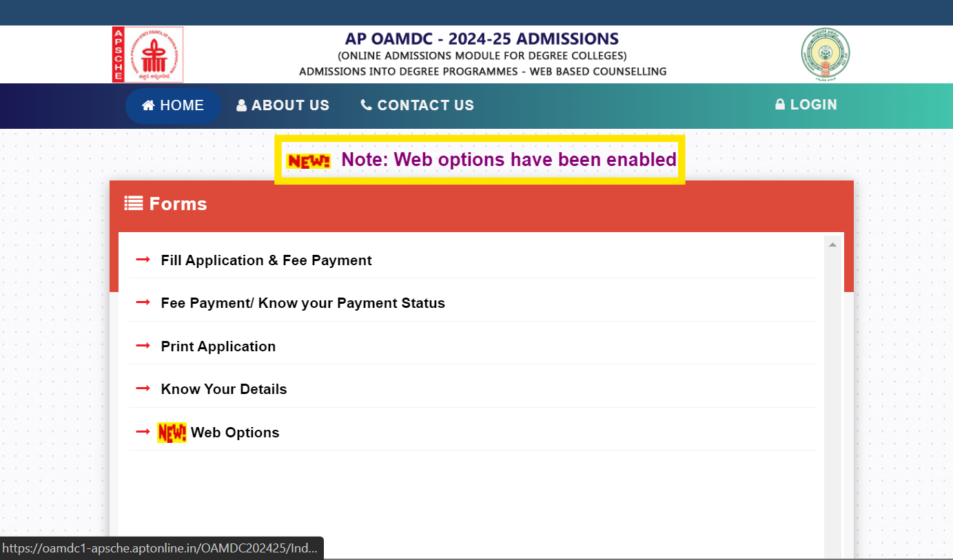This screenshot has height=560, width=953.
Task: Click red arrow beside Fee Payment/ Know your Payment Status
Action: pos(143,302)
